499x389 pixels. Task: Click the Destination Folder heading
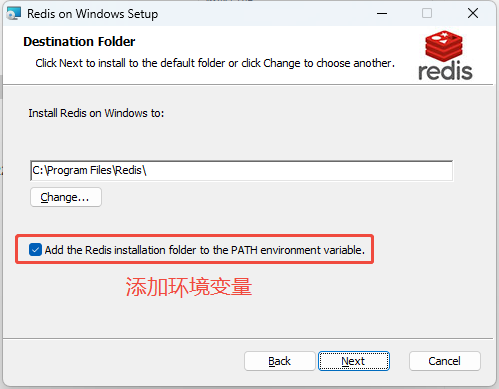(79, 42)
